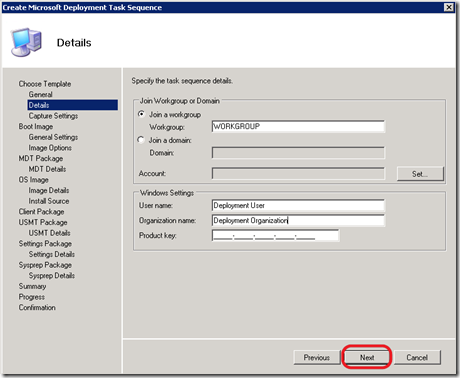Select the Choose Template step

pos(45,84)
